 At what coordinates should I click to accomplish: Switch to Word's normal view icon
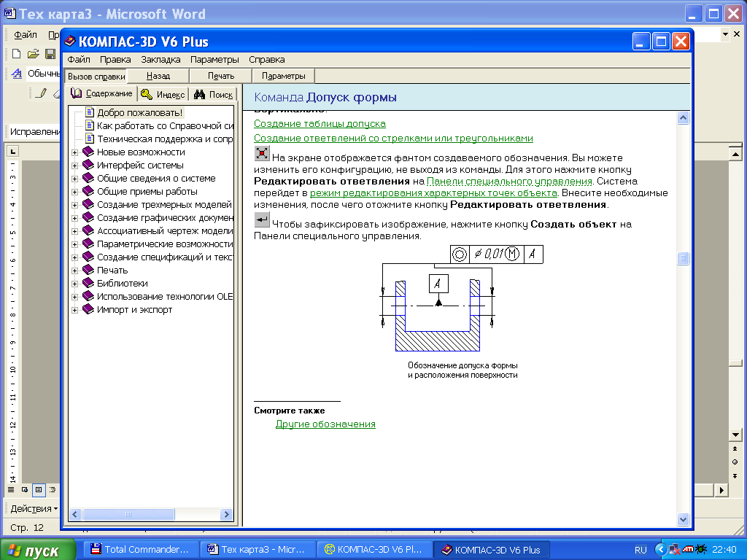click(11, 489)
